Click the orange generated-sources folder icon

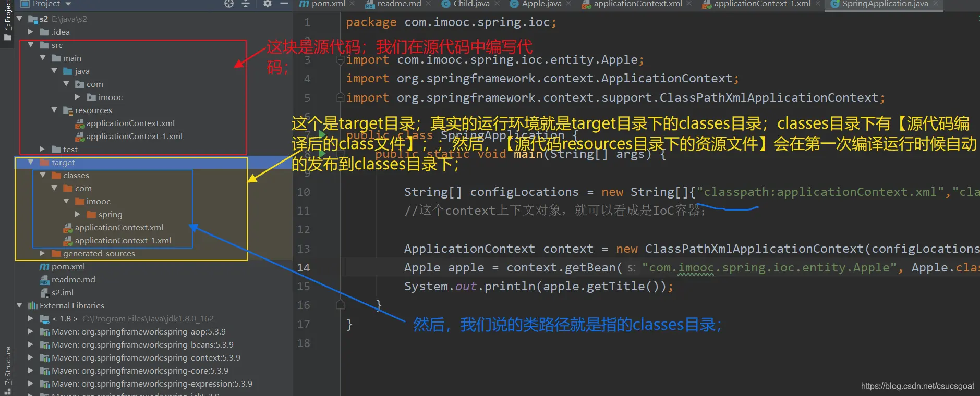pyautogui.click(x=56, y=254)
